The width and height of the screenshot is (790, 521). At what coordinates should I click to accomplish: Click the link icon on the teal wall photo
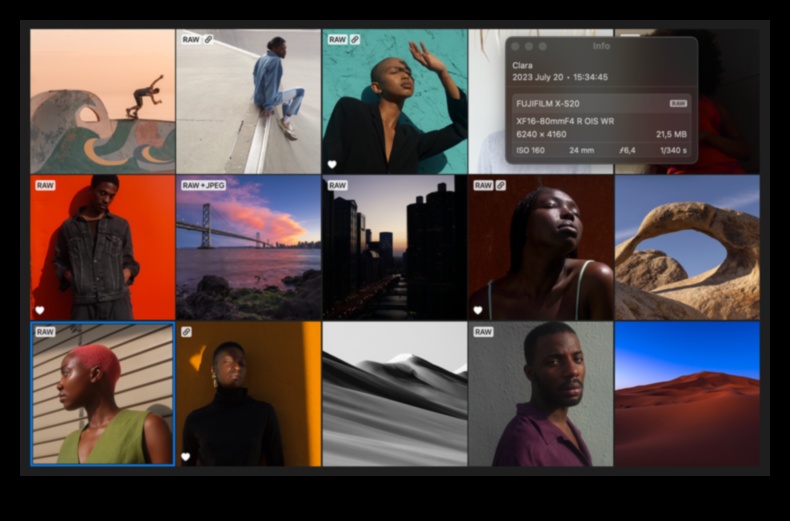pyautogui.click(x=354, y=40)
